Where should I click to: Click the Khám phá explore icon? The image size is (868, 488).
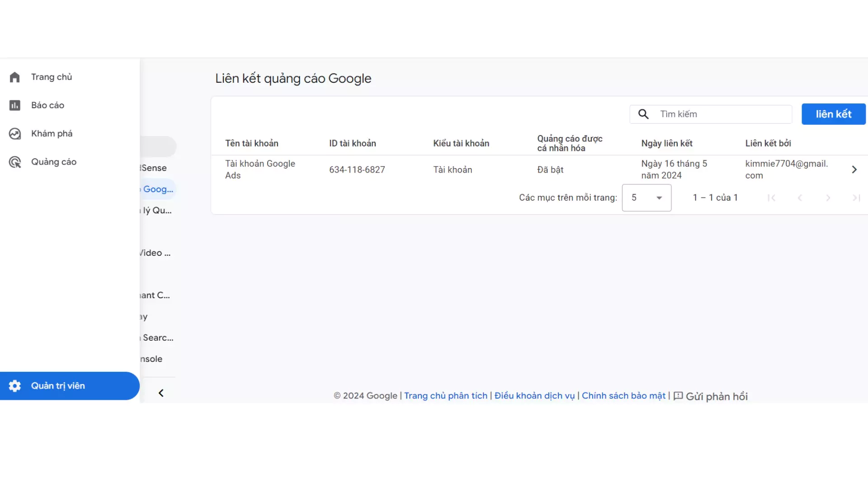click(15, 134)
